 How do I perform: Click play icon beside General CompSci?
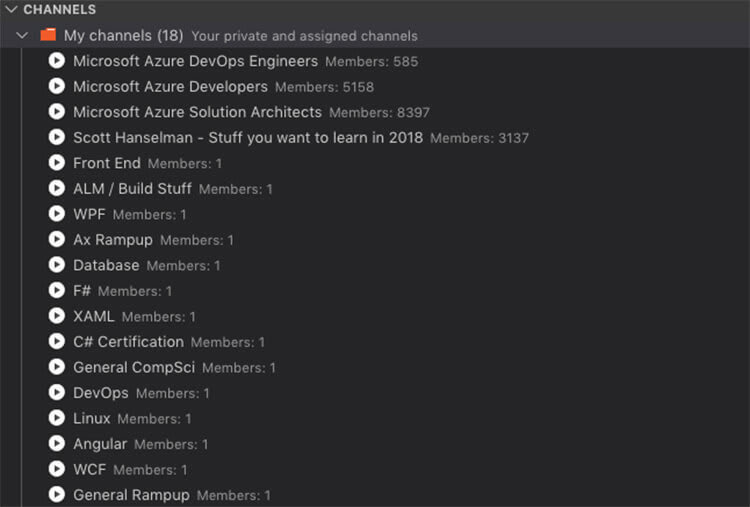[x=56, y=367]
